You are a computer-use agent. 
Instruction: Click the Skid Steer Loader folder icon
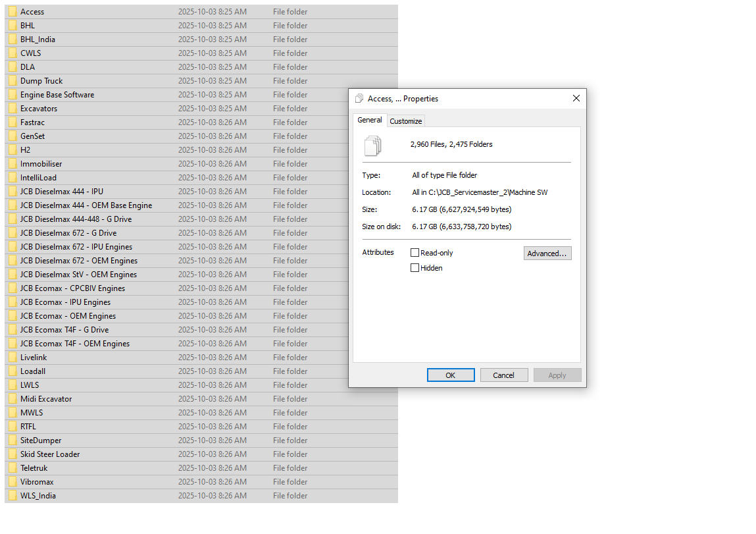[11, 454]
